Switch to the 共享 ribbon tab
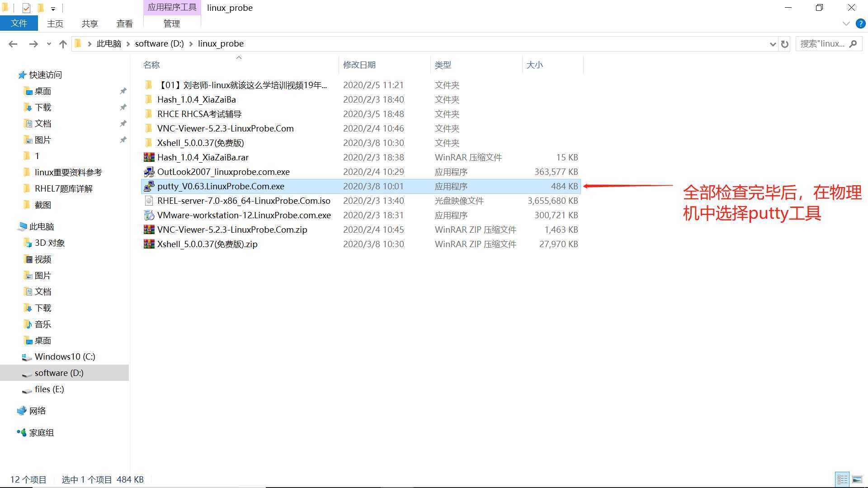 pyautogui.click(x=90, y=23)
